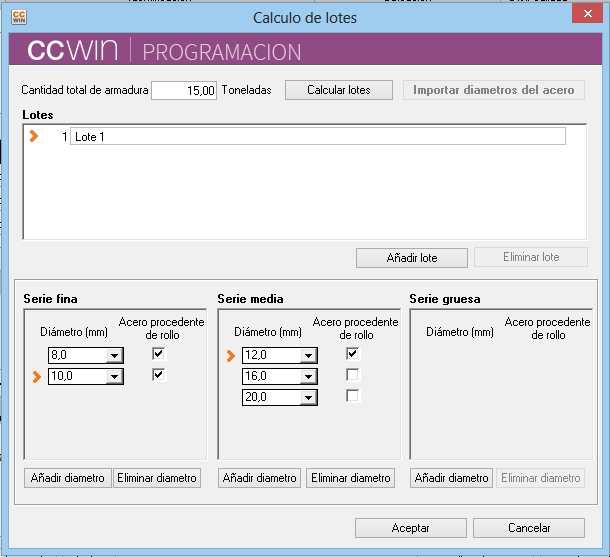610x557 pixels.
Task: Open the 8,0 diameter dropdown
Action: (115, 355)
